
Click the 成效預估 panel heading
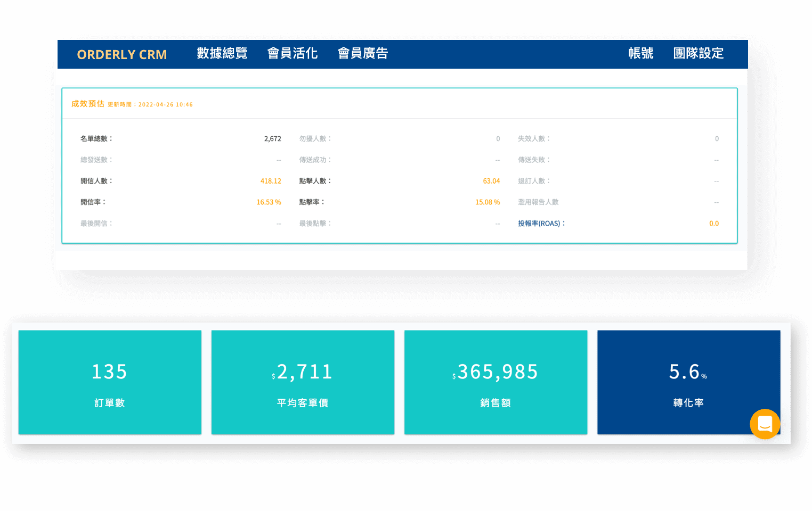88,104
